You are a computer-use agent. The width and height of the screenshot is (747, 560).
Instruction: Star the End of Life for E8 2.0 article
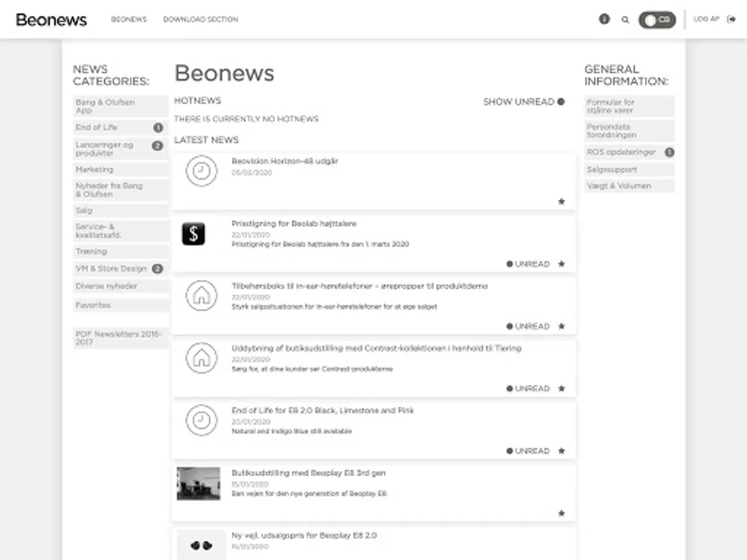click(561, 450)
